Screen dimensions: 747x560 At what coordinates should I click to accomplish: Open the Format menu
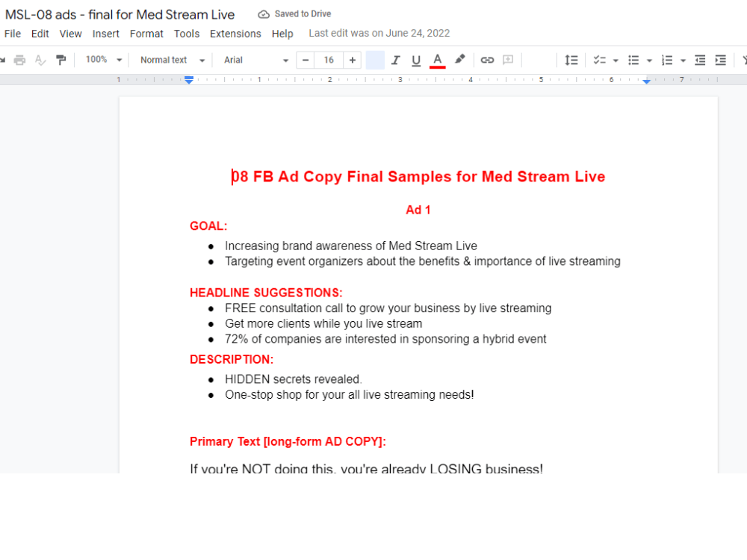point(146,34)
